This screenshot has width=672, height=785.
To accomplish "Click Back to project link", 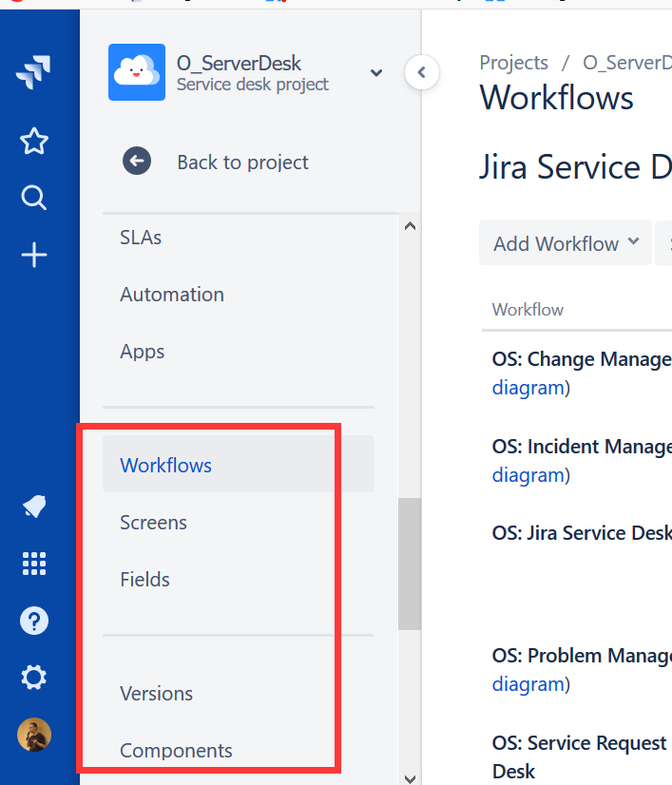I will 243,163.
